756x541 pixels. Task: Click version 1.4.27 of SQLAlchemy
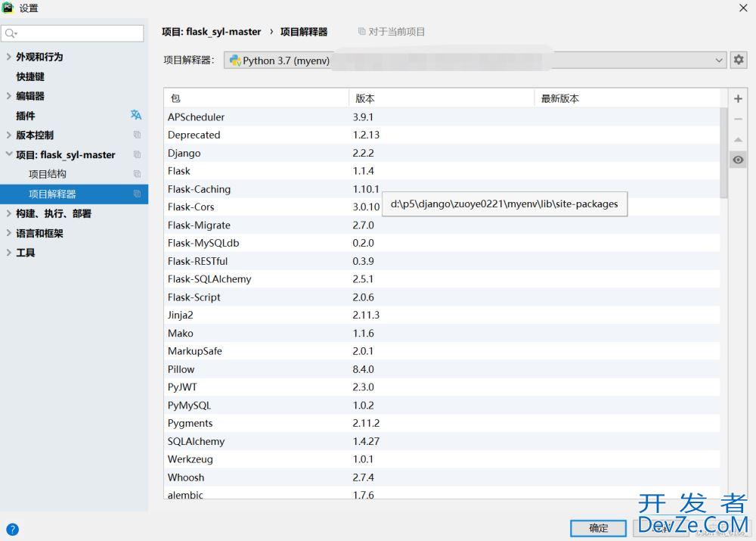[x=366, y=441]
